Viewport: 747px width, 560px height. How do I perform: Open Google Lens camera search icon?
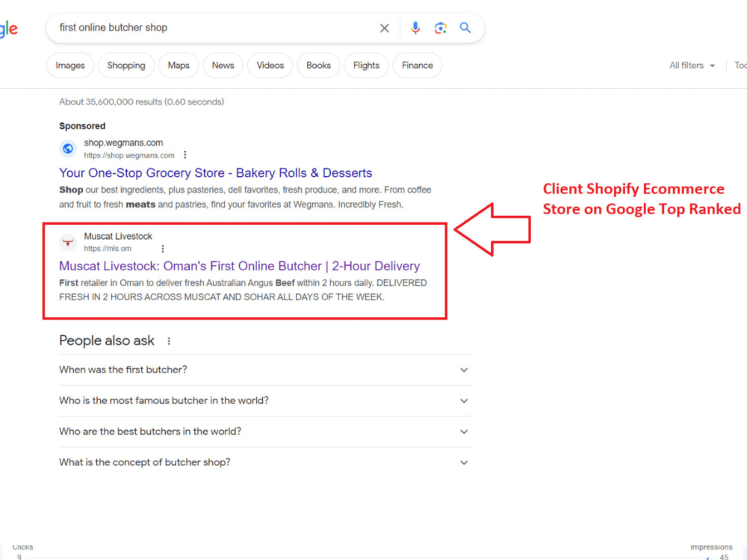440,28
